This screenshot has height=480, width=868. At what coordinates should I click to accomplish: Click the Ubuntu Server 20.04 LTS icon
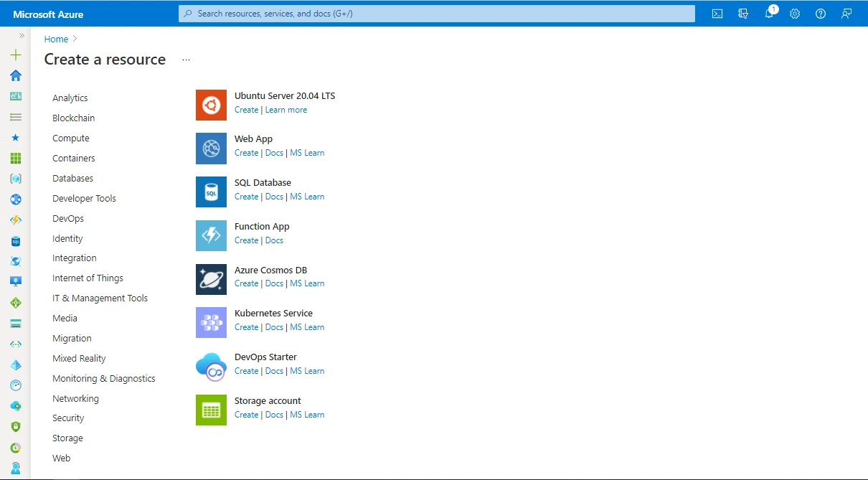tap(210, 105)
